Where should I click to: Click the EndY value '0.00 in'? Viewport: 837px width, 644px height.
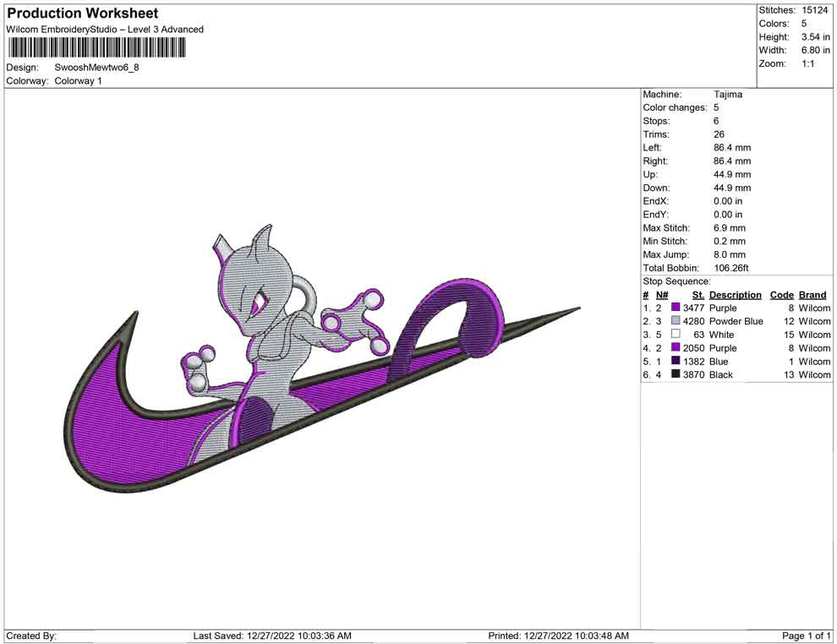pyautogui.click(x=728, y=214)
